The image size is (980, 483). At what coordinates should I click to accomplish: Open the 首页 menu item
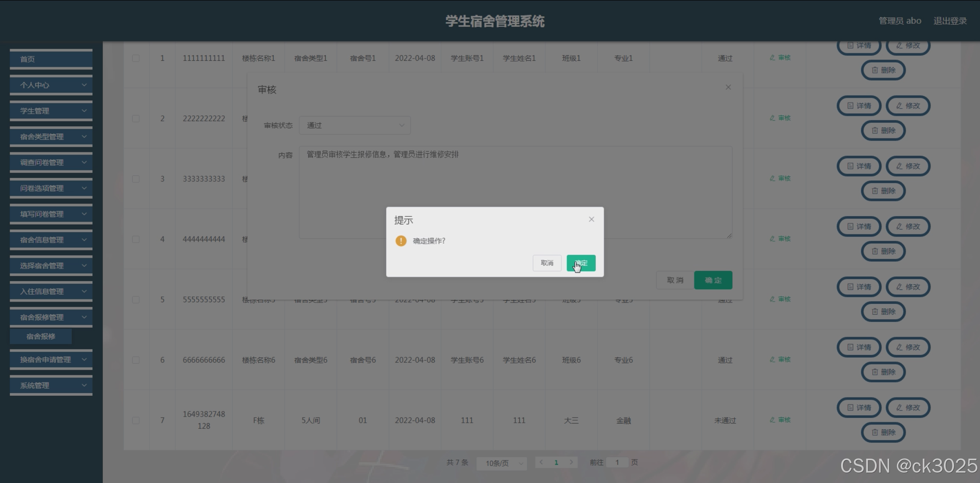click(x=51, y=59)
